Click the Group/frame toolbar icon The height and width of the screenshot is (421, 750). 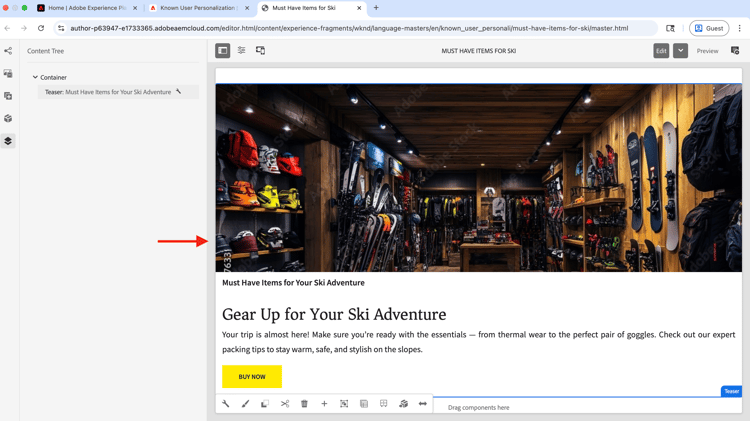click(x=344, y=404)
